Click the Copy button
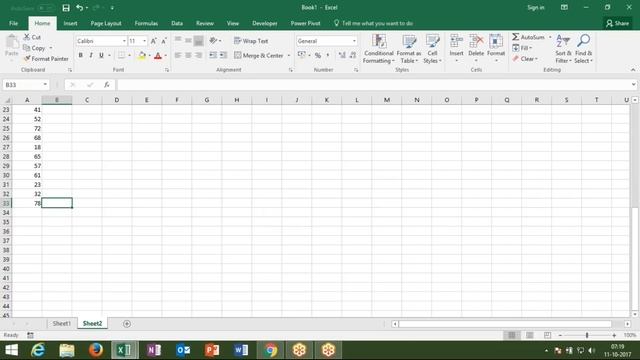The width and height of the screenshot is (640, 360). (x=34, y=48)
